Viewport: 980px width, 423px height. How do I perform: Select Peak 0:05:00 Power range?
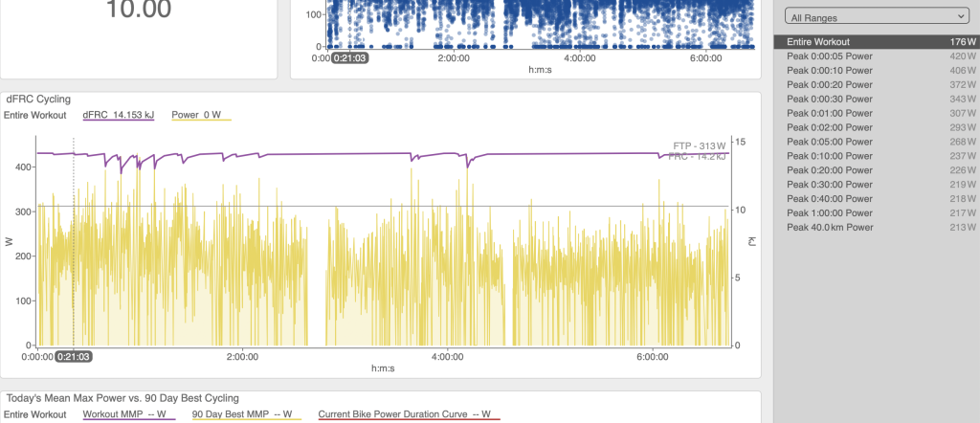(x=877, y=142)
